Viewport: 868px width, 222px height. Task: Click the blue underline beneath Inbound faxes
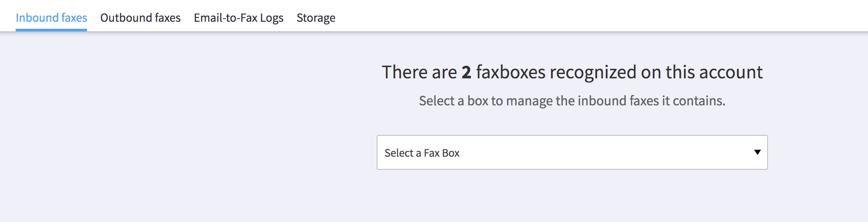[x=51, y=30]
